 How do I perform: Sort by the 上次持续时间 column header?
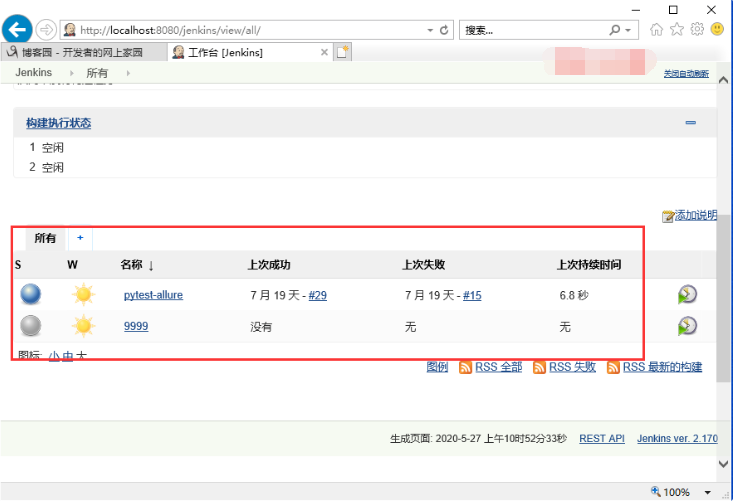(589, 265)
